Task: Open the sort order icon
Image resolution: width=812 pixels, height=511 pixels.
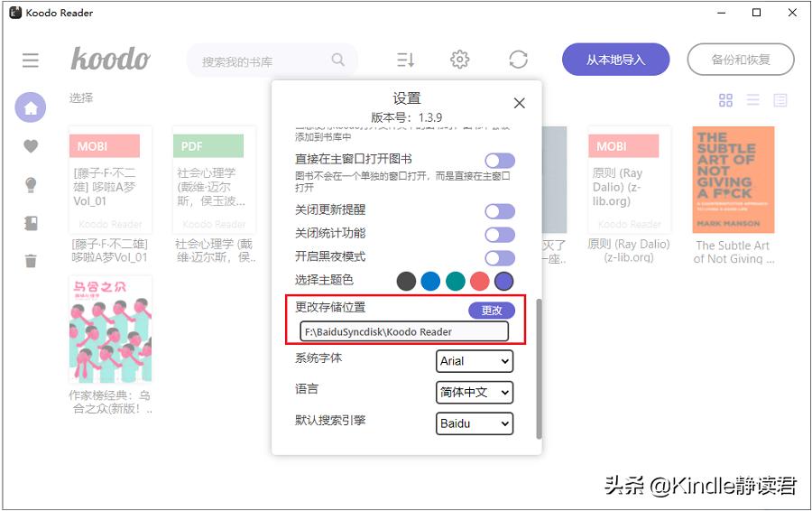Action: [x=405, y=60]
